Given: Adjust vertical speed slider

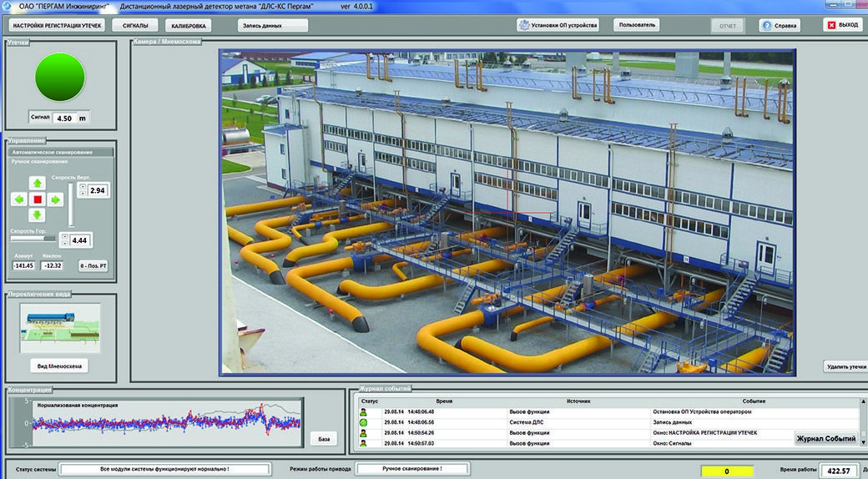Looking at the screenshot, I should click(71, 205).
